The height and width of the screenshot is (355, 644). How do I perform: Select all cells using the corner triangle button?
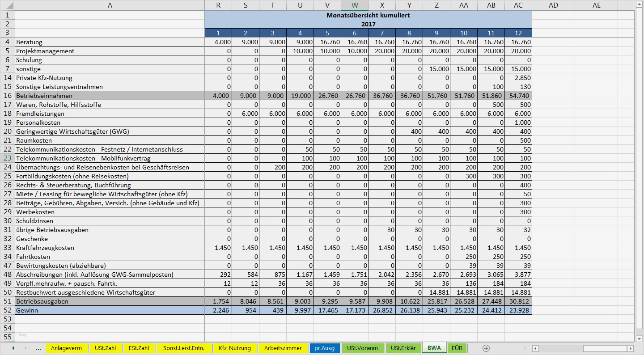tap(11, 5)
